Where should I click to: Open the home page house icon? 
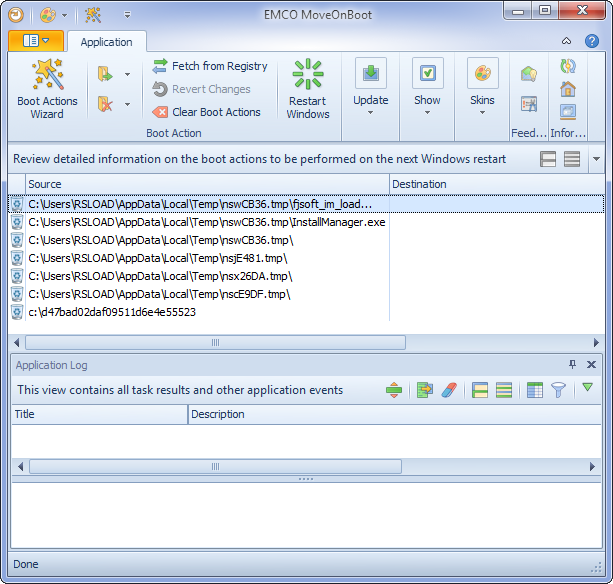568,89
